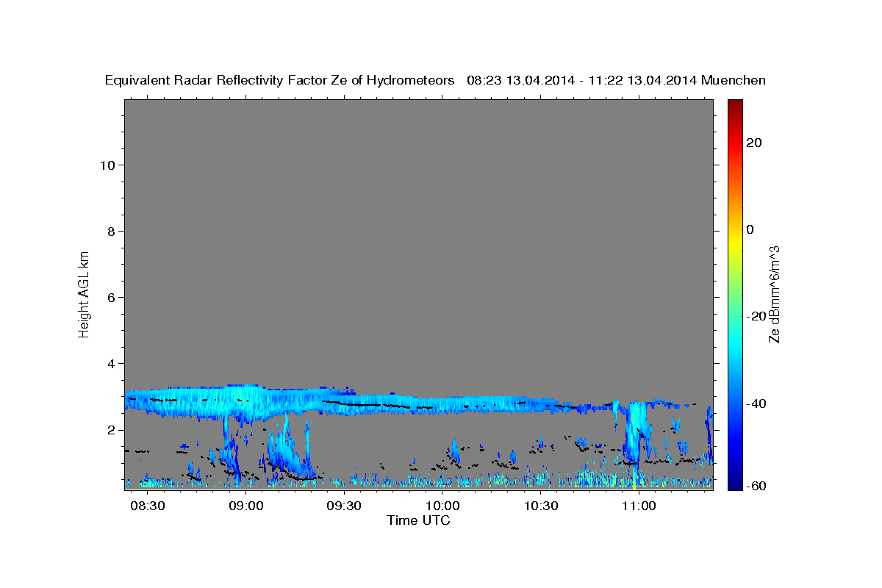Click the '10:30' time tick label
The image size is (882, 588).
(x=541, y=506)
